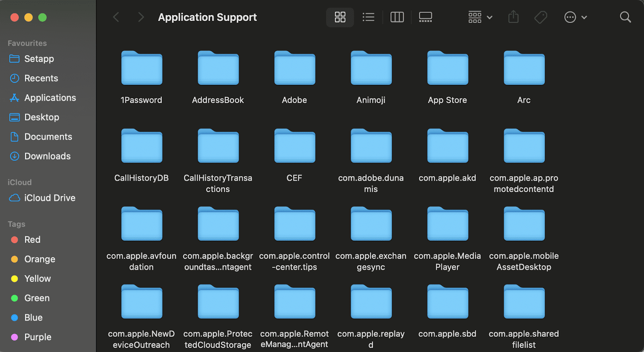Viewport: 644px width, 352px height.
Task: Select Downloads in the sidebar
Action: 47,156
